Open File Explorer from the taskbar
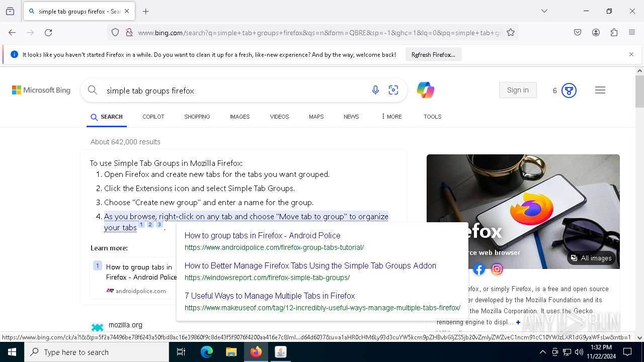Screen dimensions: 644x362 click(x=231, y=352)
